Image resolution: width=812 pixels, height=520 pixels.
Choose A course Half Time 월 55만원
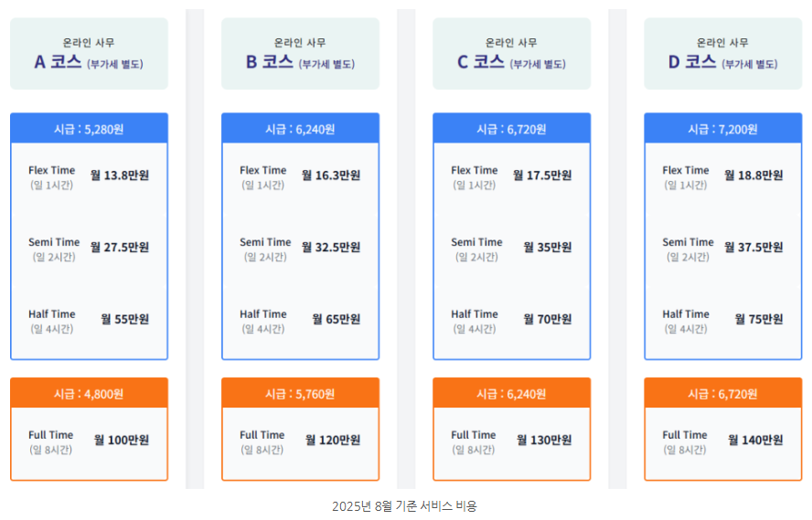tap(89, 321)
